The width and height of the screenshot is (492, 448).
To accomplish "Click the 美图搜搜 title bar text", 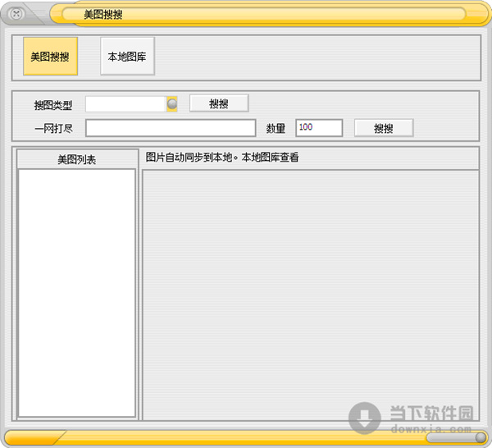I will pos(103,15).
